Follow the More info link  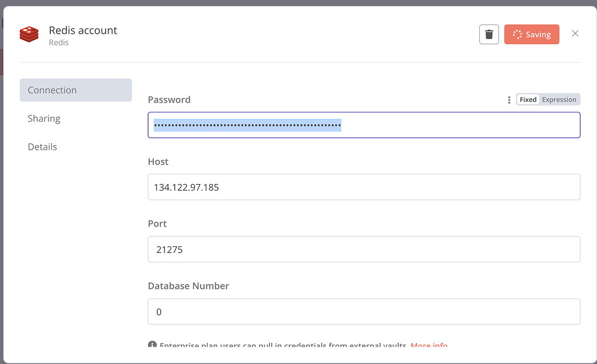429,345
